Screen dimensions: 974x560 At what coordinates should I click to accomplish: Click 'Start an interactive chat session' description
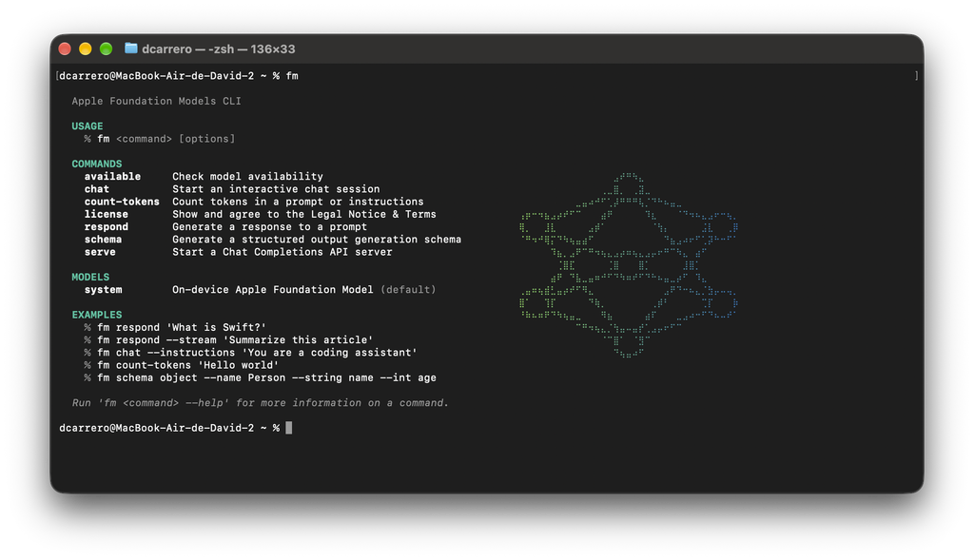pyautogui.click(x=276, y=189)
